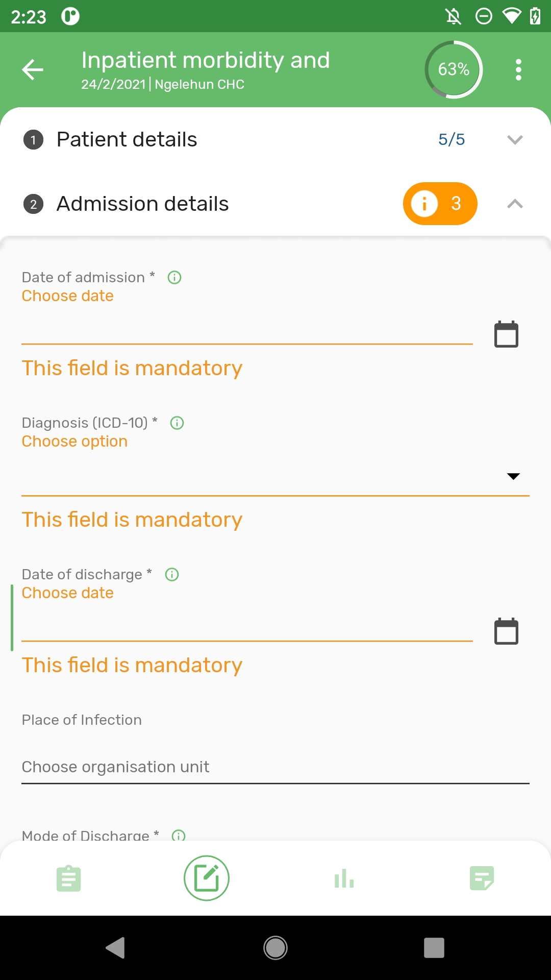Tap the orange 3 warnings badge

(440, 204)
